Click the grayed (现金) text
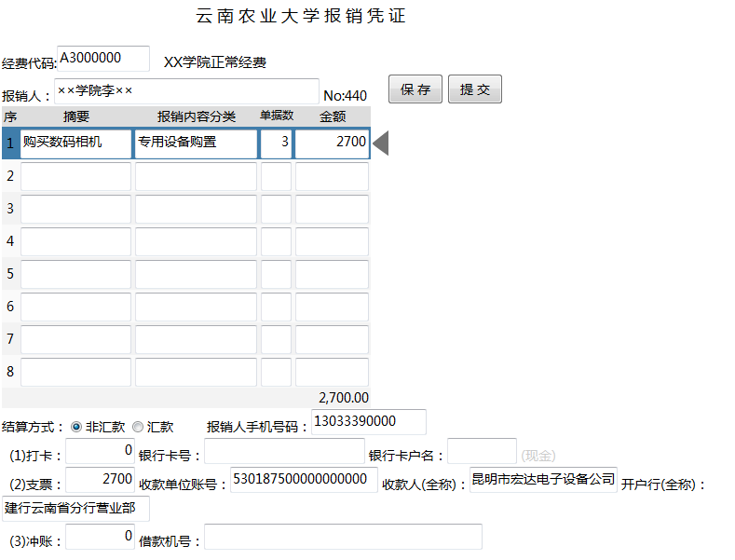 tap(538, 456)
